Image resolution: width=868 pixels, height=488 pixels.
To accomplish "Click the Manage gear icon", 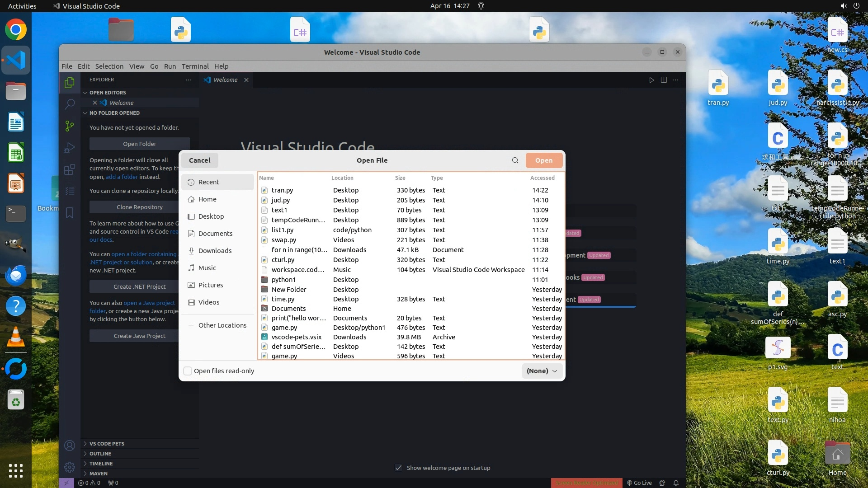I will click(69, 467).
